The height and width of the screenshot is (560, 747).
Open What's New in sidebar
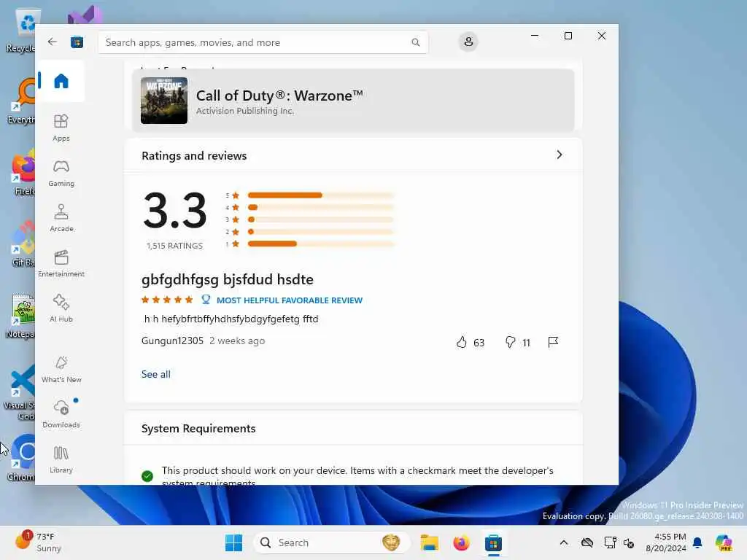(x=61, y=369)
